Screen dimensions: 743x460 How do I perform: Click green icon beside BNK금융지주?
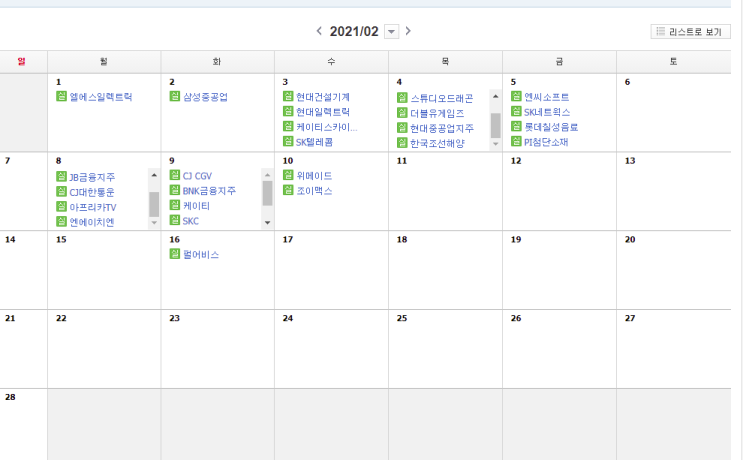175,190
